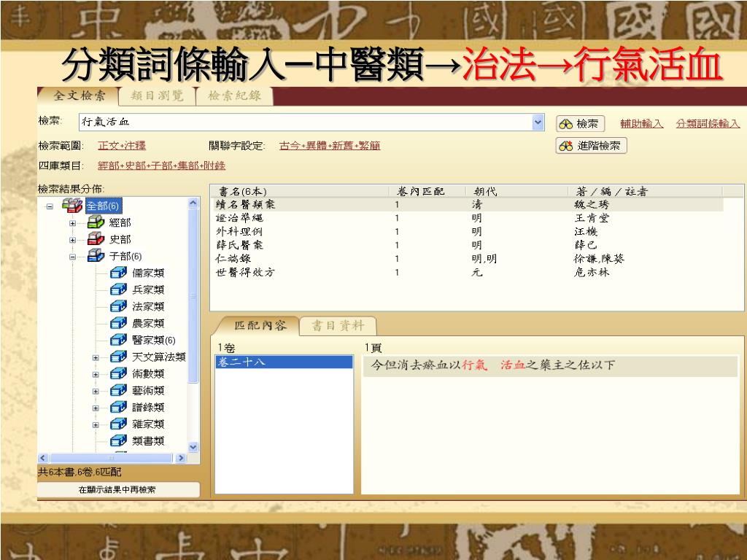Screen dimensions: 747x560
Task: Open the search term dropdown arrow
Action: click(538, 122)
